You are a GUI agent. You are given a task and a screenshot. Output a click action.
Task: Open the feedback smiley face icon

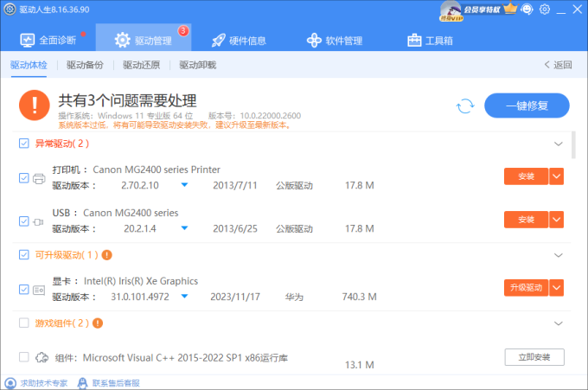pos(527,9)
